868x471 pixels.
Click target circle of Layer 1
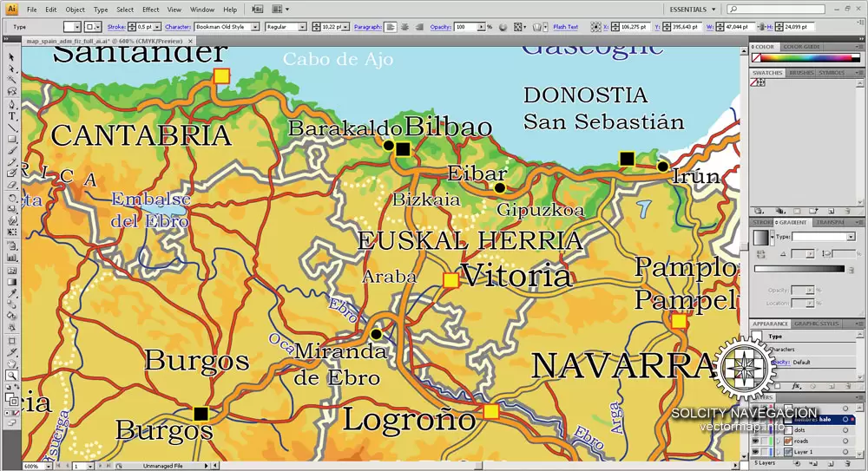pyautogui.click(x=845, y=452)
